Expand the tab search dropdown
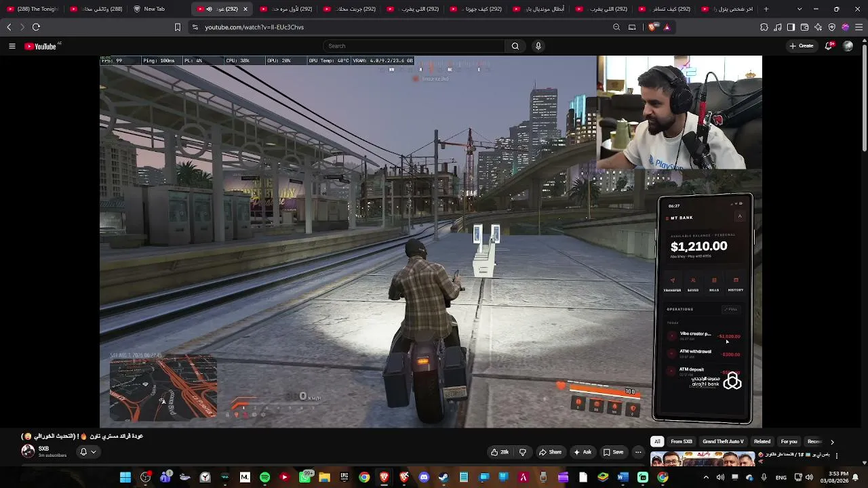868x488 pixels. 800,9
